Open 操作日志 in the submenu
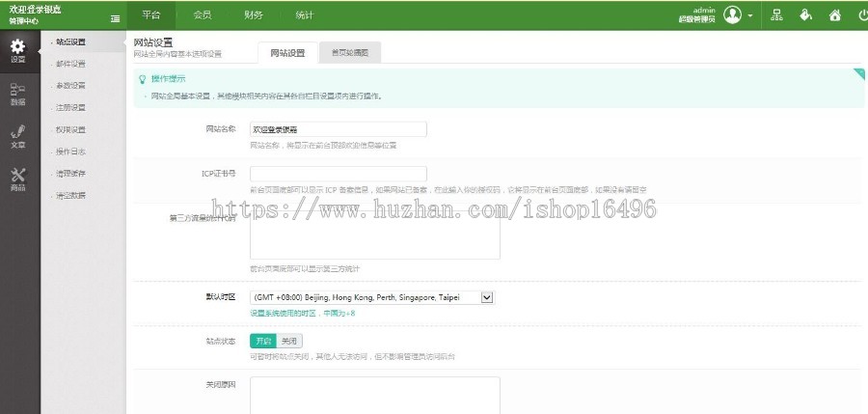This screenshot has width=868, height=414. (70, 152)
